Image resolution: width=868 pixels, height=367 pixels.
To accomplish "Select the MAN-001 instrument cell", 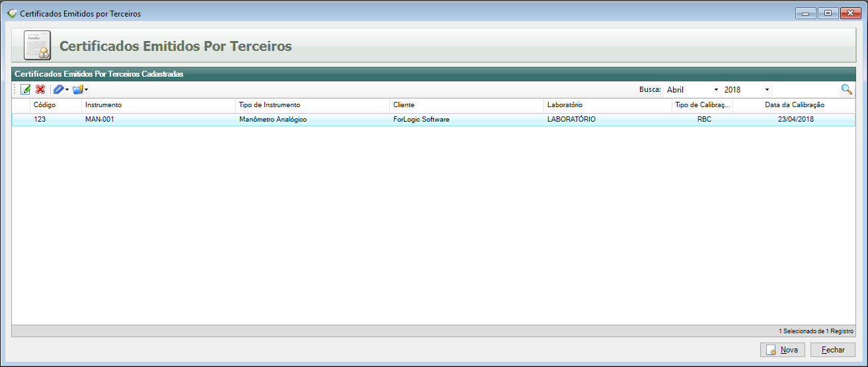I will (x=159, y=120).
